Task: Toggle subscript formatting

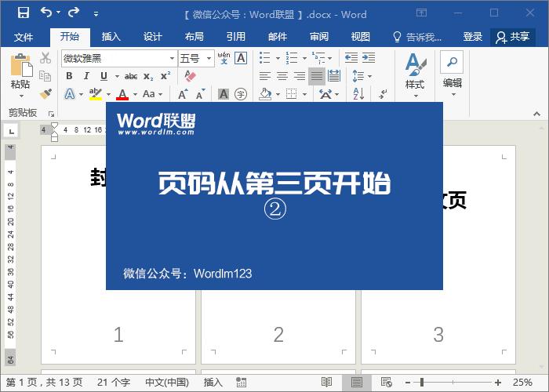Action: pos(148,76)
